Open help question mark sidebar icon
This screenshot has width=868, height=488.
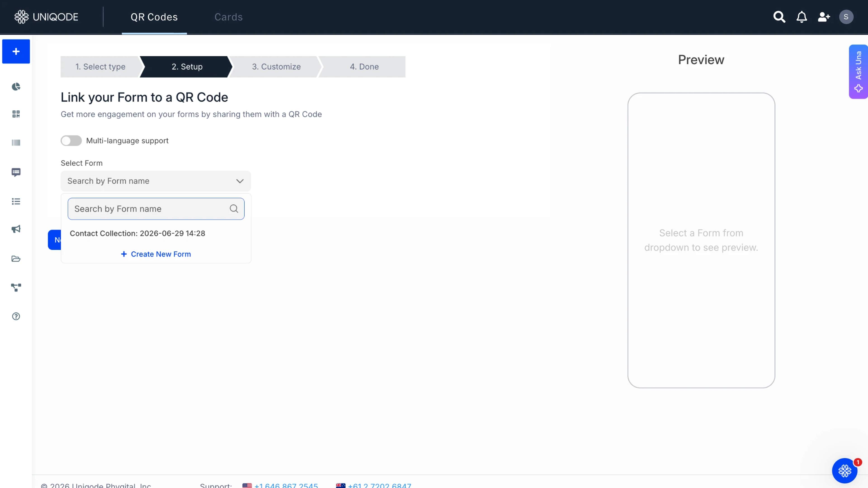(16, 316)
